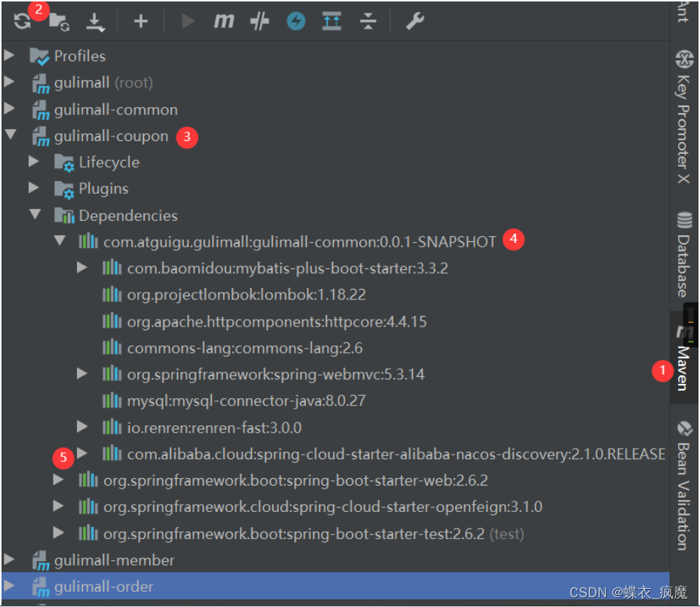
Task: Click the Dependencies folder icon
Action: click(x=64, y=216)
